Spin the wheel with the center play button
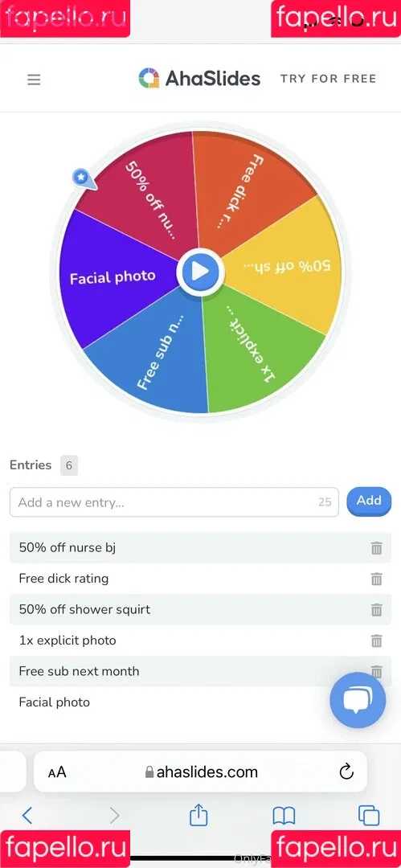This screenshot has height=868, width=401. point(200,272)
